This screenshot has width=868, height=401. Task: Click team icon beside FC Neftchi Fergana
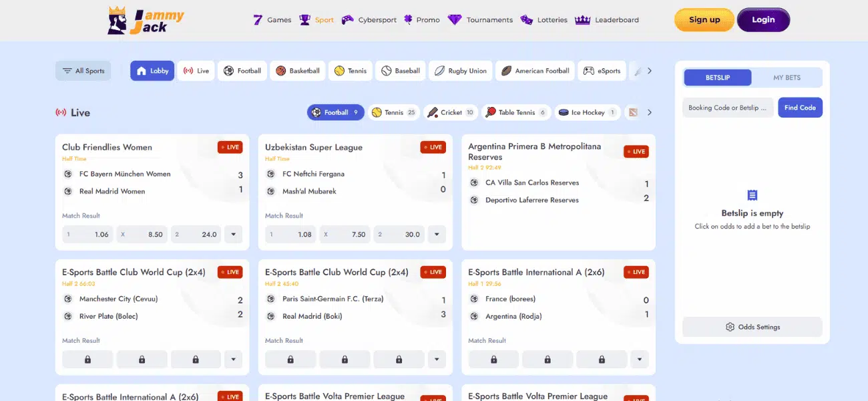270,174
